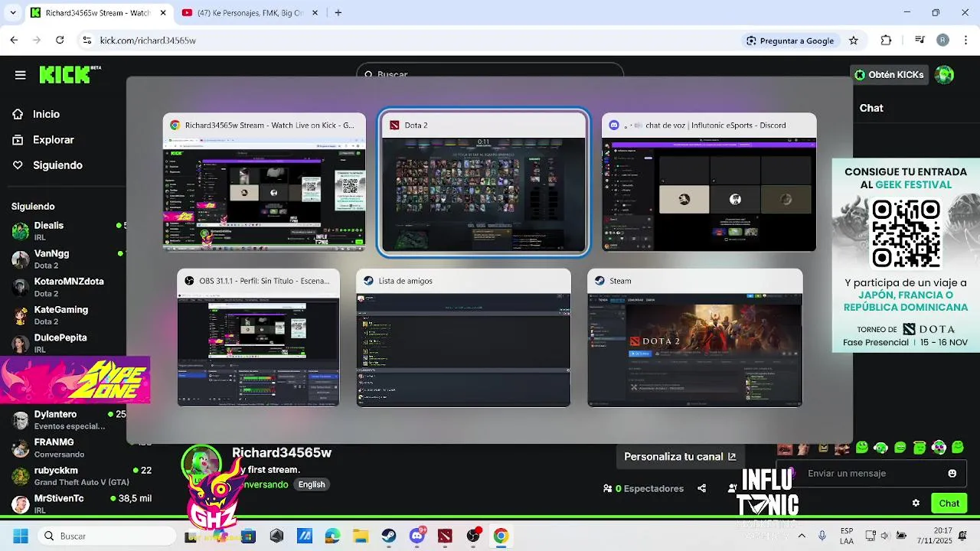The height and width of the screenshot is (551, 980).
Task: Click the green Chat send button
Action: [949, 503]
